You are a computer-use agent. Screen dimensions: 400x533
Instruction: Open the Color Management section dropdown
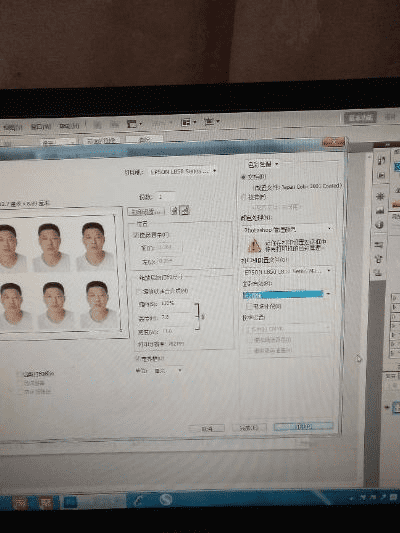tap(262, 164)
